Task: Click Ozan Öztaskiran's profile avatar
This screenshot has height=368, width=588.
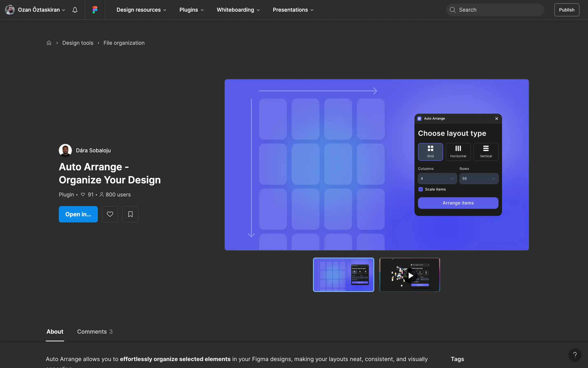Action: (10, 10)
